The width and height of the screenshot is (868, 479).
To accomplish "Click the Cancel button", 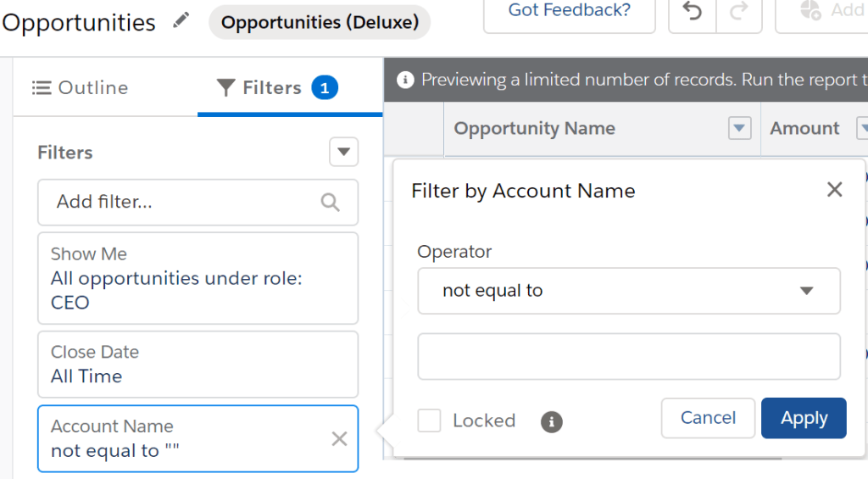I will (708, 418).
